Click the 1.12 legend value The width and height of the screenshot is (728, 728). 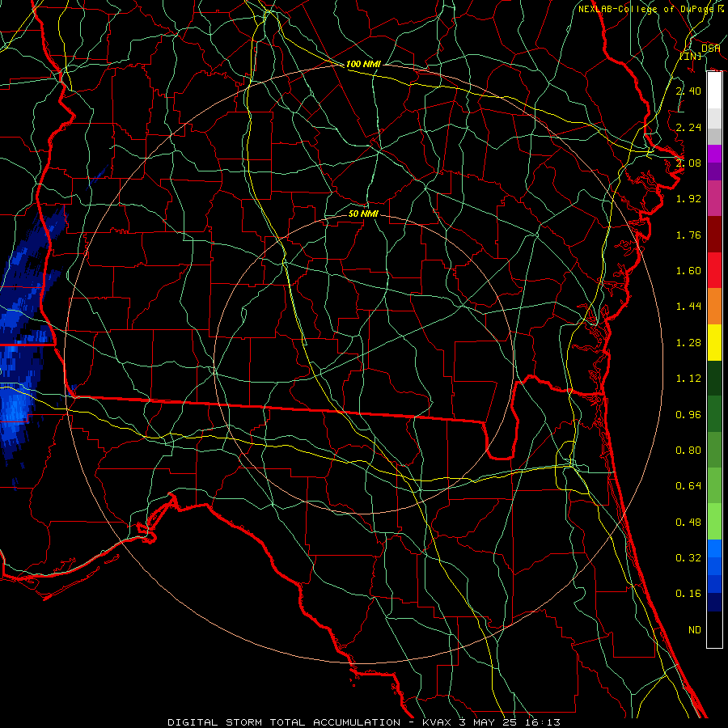tap(688, 379)
